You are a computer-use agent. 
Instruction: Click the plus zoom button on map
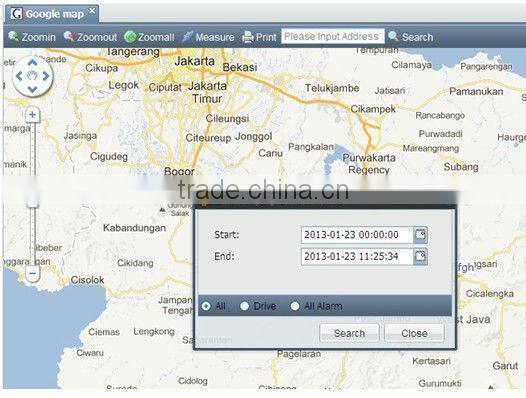(x=33, y=115)
